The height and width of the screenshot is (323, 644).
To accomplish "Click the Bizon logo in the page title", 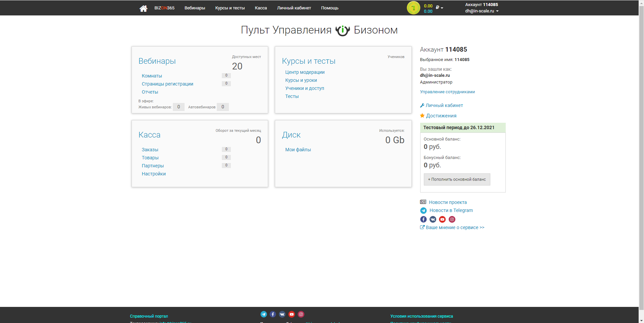I will (x=343, y=30).
